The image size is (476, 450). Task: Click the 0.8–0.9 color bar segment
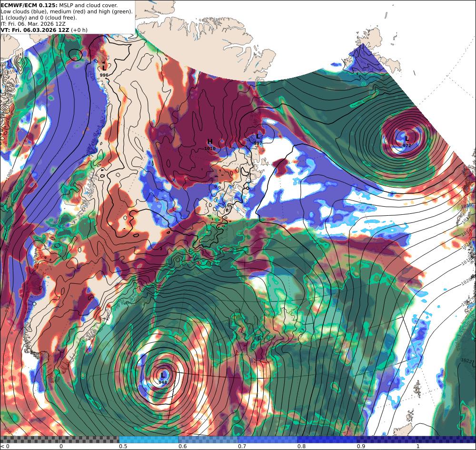327,440
